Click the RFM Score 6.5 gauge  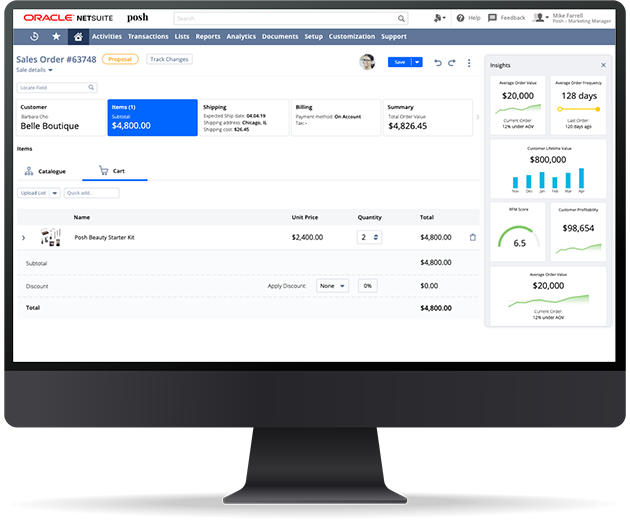point(518,238)
